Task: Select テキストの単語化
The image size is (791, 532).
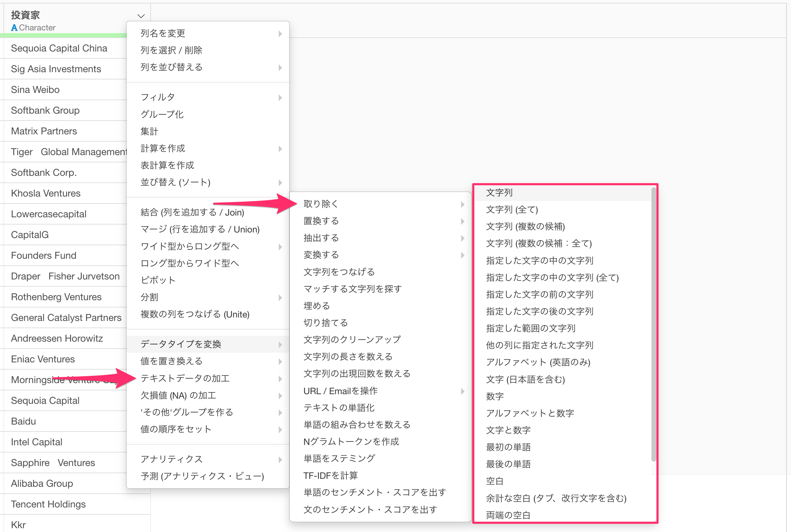Action: pos(381,408)
